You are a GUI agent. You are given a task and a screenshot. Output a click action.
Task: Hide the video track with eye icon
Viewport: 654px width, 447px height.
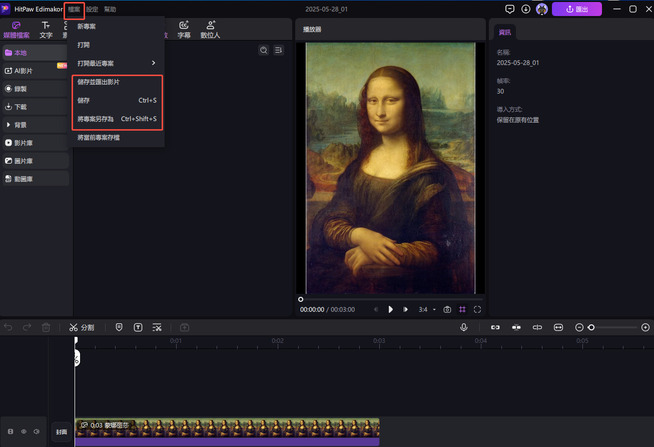(x=24, y=432)
